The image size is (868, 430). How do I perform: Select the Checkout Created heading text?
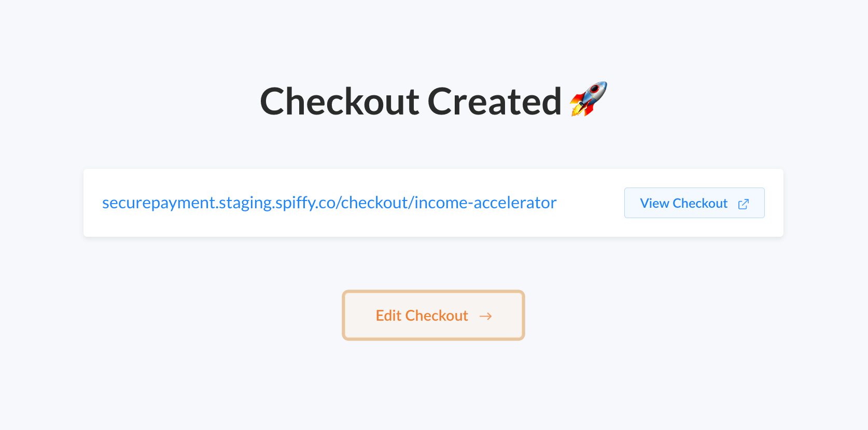point(411,101)
